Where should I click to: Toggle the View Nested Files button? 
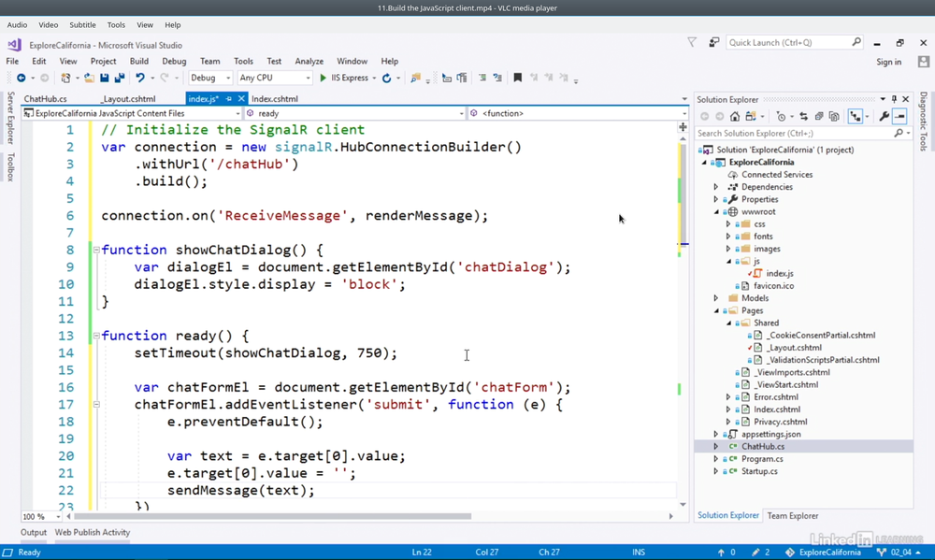(x=856, y=116)
